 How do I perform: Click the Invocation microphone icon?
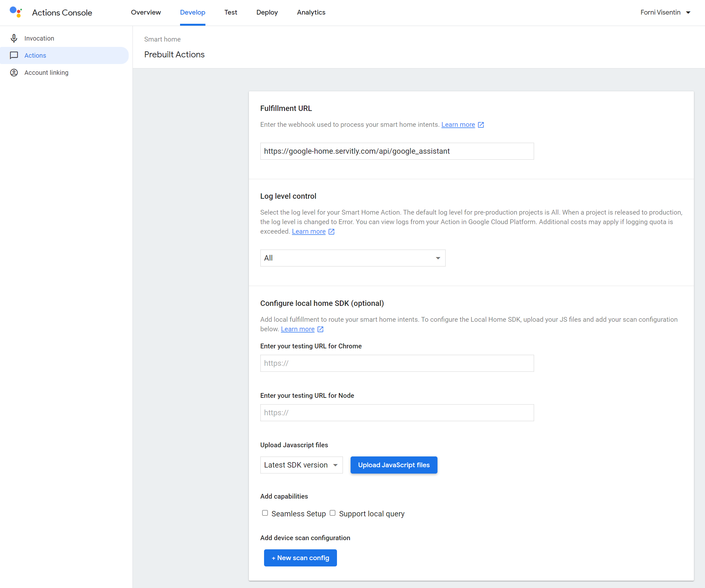click(14, 38)
